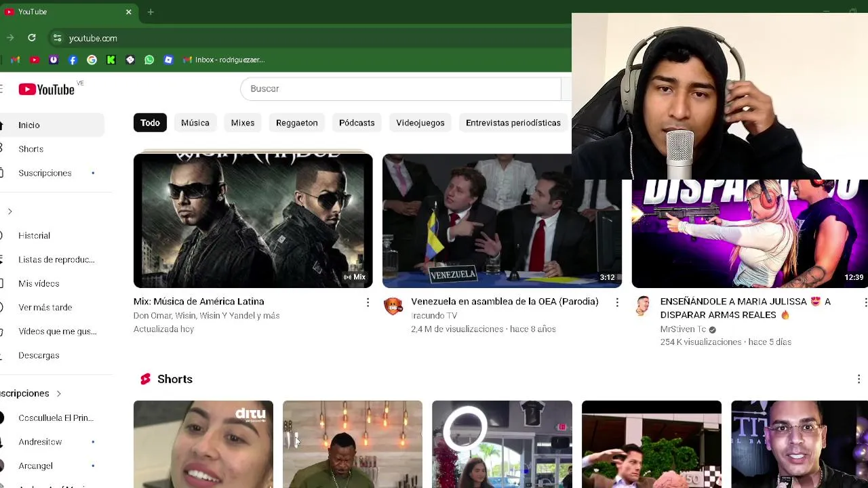Go to Inicio in the sidebar
This screenshot has width=868, height=488.
pyautogui.click(x=52, y=125)
